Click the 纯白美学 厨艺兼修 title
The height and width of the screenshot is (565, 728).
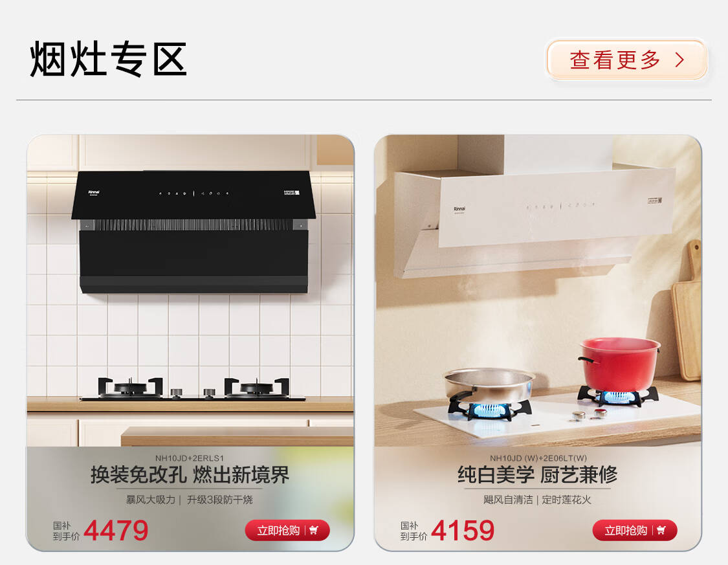[x=538, y=475]
